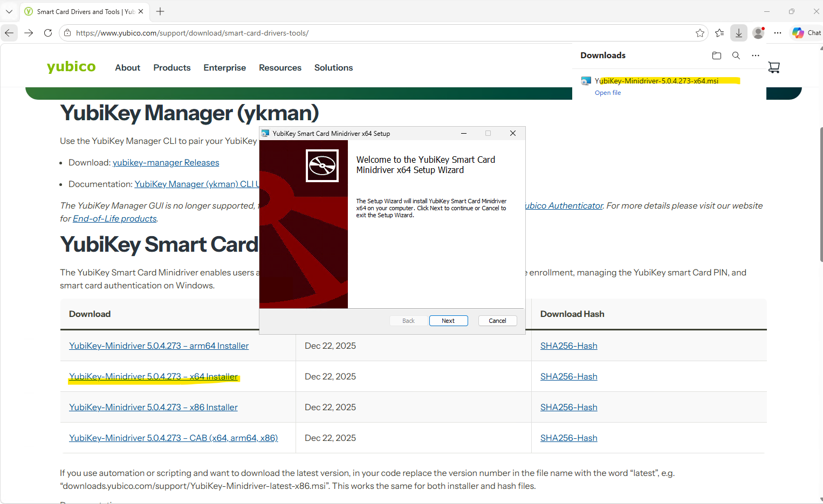Image resolution: width=823 pixels, height=504 pixels.
Task: Focus the address bar with yubico.com URL
Action: click(383, 33)
